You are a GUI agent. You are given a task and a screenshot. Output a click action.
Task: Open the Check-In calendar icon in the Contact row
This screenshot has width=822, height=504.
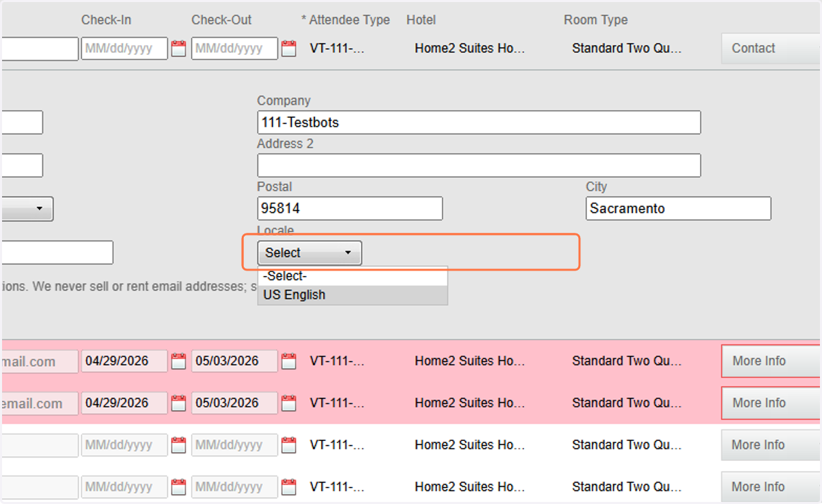pos(178,49)
